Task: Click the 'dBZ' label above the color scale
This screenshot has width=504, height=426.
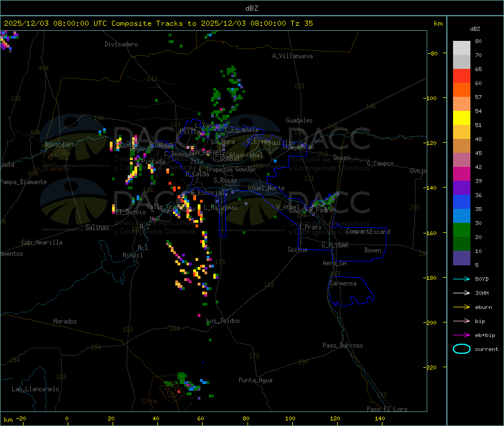Action: pos(475,29)
